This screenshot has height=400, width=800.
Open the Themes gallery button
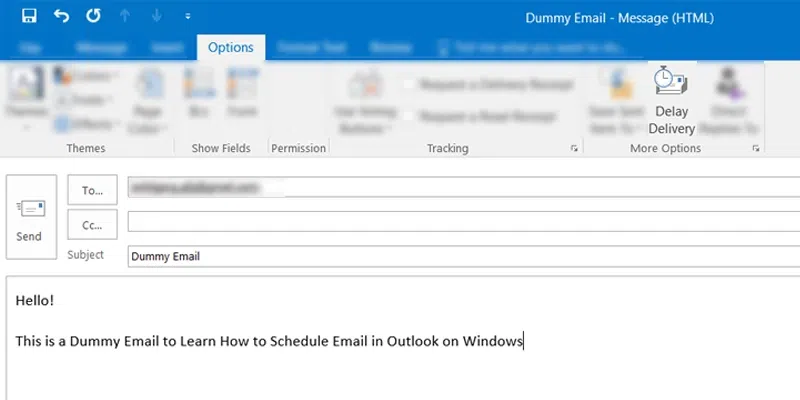coord(27,98)
